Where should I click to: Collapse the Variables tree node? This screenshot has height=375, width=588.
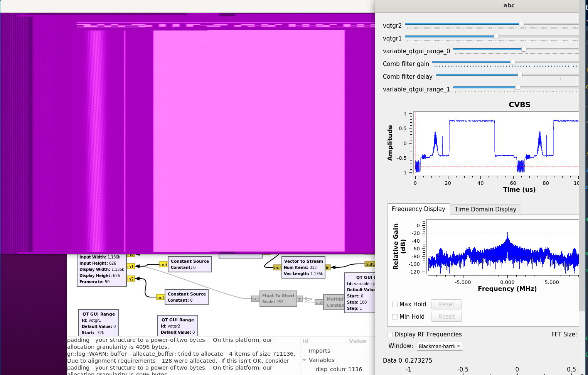tap(304, 360)
